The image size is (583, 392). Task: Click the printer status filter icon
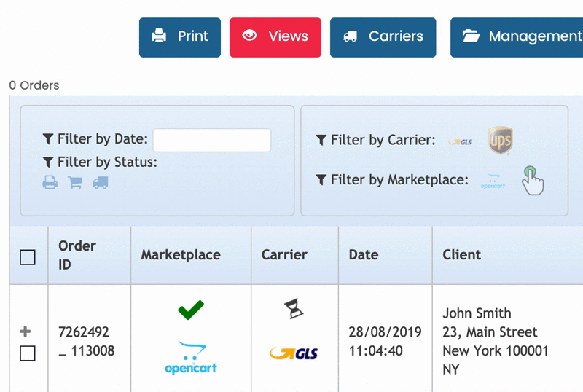click(50, 182)
